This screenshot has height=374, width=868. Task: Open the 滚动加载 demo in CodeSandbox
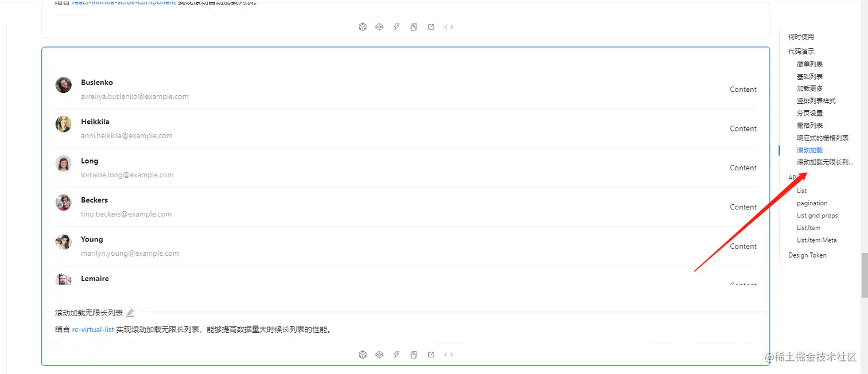coord(362,27)
